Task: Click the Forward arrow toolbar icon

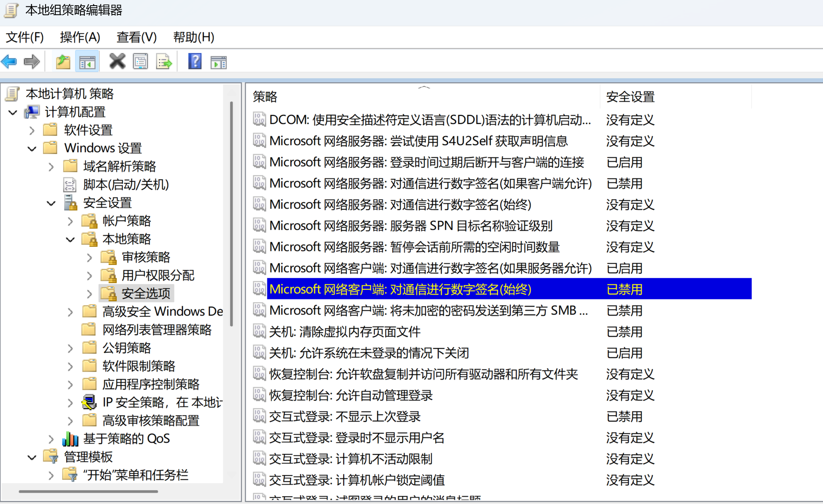Action: 32,62
